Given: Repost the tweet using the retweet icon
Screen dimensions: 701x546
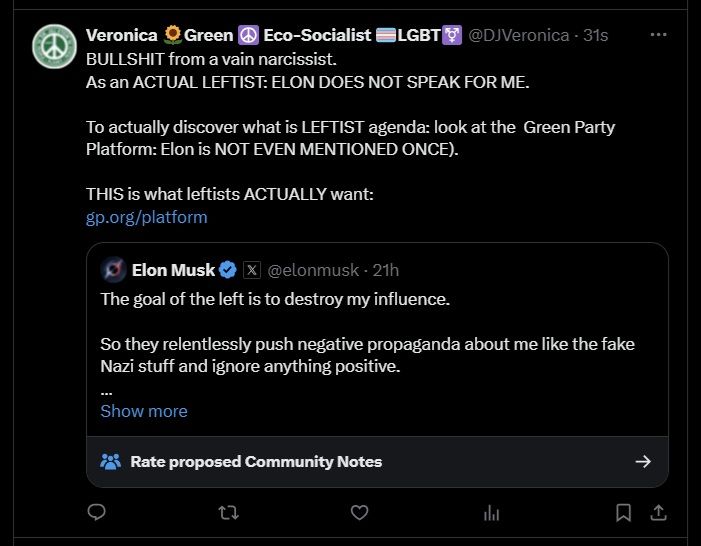Looking at the screenshot, I should pos(228,513).
